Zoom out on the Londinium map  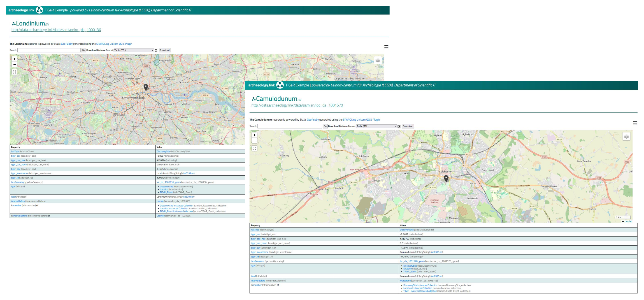(x=14, y=65)
